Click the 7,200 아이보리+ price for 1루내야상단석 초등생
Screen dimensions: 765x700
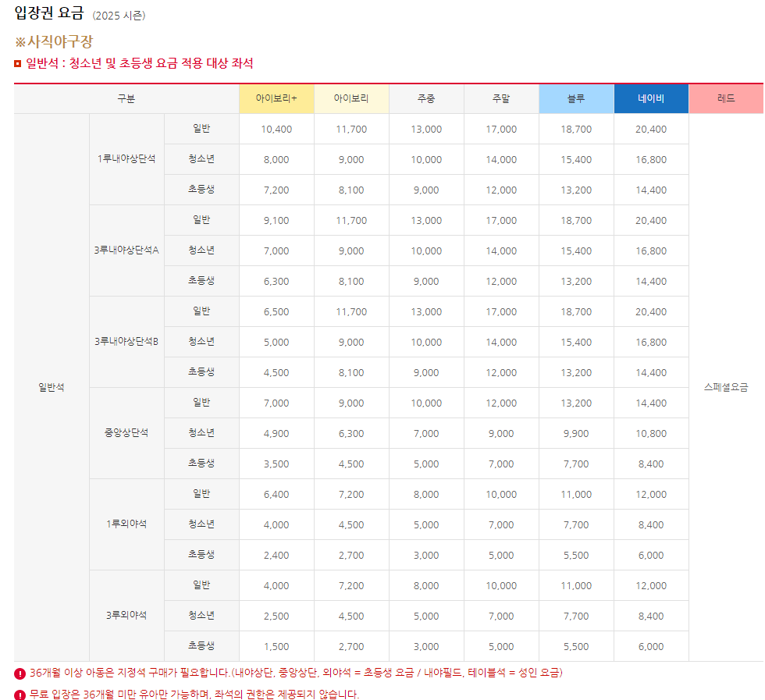point(276,190)
